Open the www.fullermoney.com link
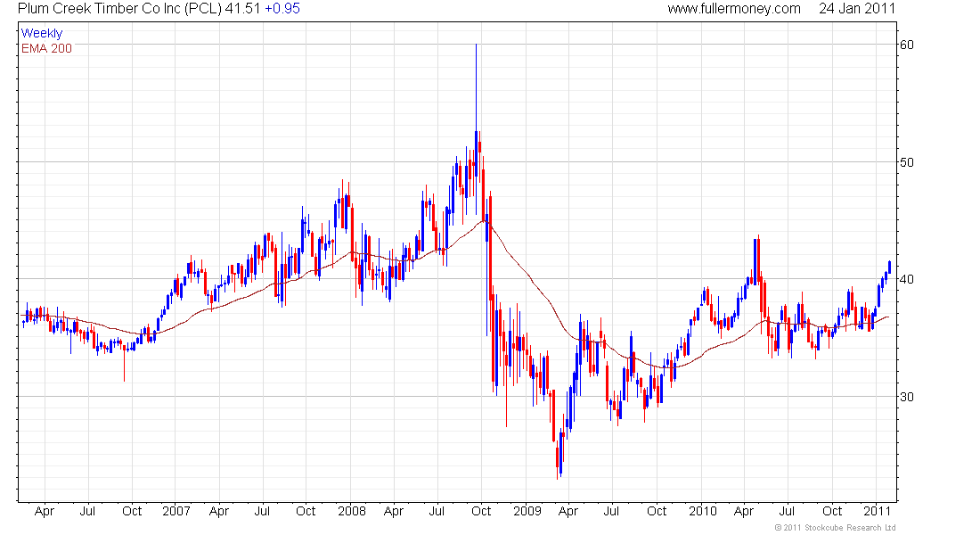Screen dimensions: 980x535 click(734, 9)
